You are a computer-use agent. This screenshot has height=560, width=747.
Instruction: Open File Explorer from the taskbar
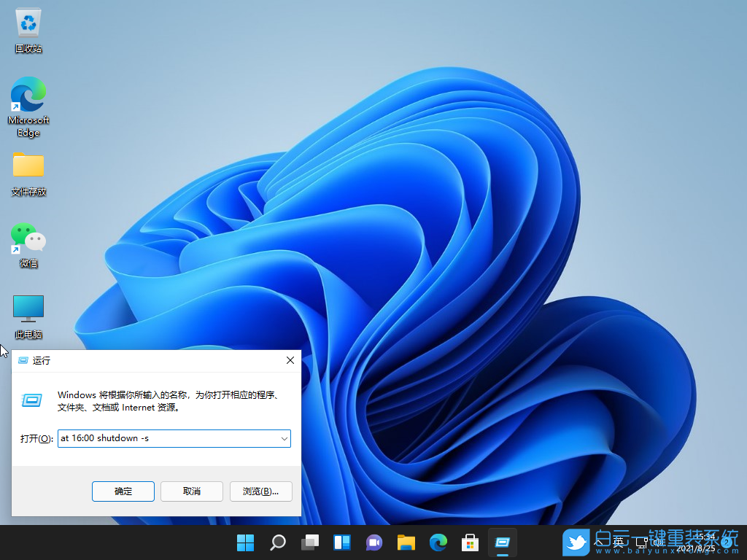coord(406,542)
